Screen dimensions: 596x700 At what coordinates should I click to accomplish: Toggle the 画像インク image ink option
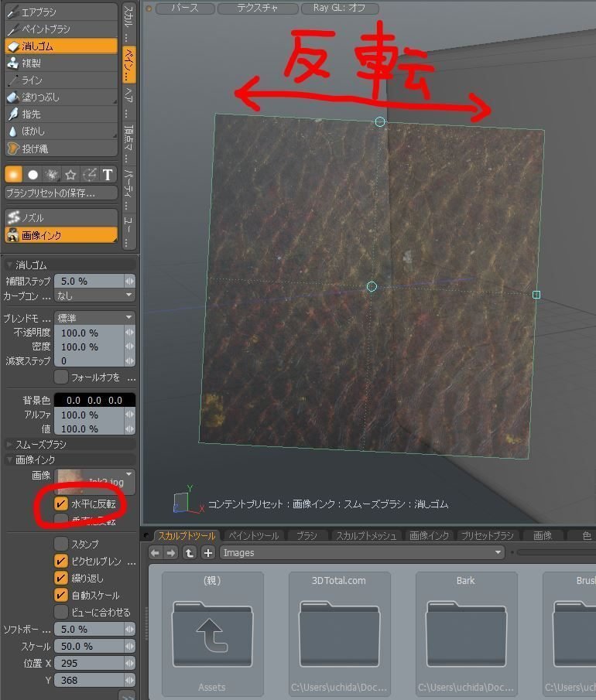coord(61,235)
